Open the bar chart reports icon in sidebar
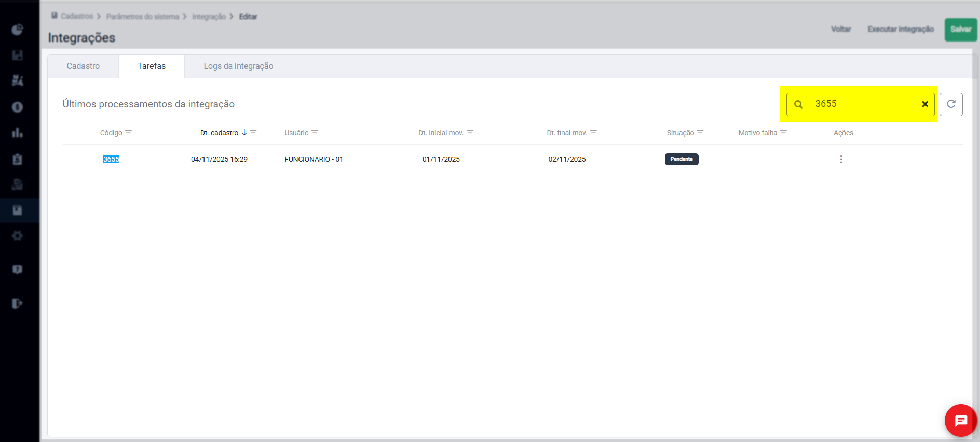 tap(17, 133)
